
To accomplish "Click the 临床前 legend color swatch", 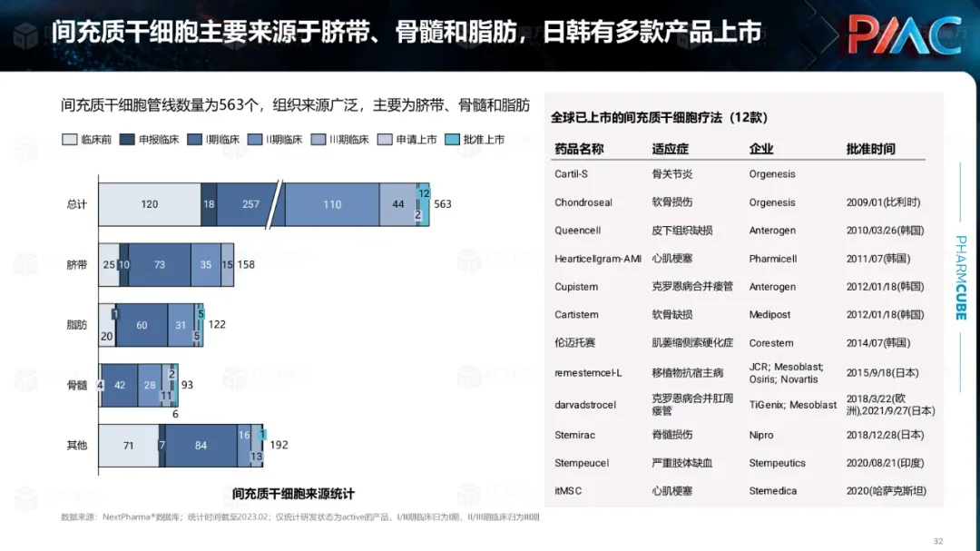I will 69,140.
